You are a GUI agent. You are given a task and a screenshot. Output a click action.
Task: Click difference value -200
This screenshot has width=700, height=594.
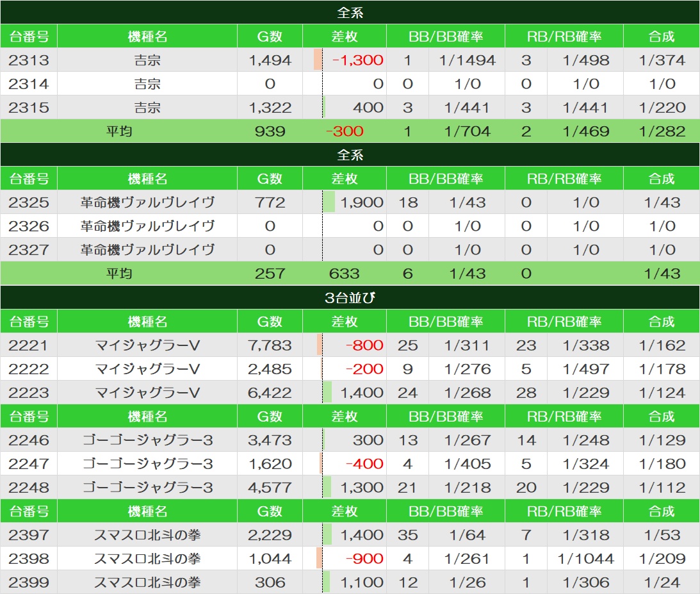coord(364,368)
